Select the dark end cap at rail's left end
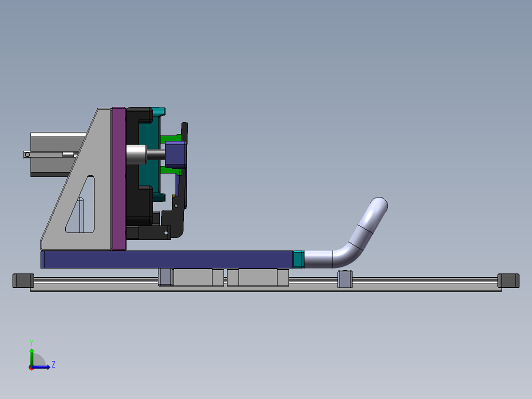This screenshot has height=399, width=532. click(23, 280)
